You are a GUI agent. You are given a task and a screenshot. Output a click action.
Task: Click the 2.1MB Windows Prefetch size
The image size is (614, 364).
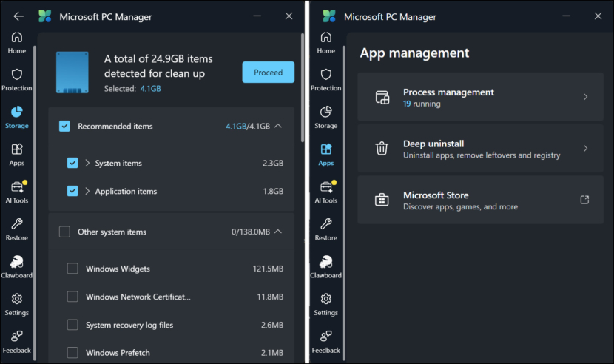coord(272,353)
